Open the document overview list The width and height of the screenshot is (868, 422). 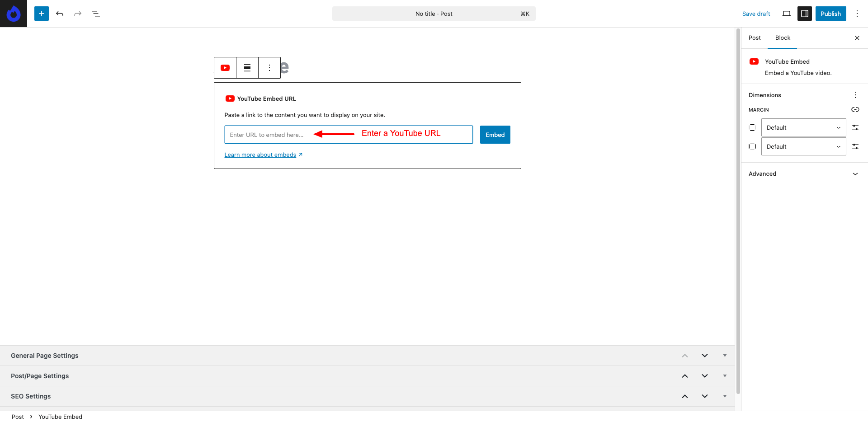(96, 14)
